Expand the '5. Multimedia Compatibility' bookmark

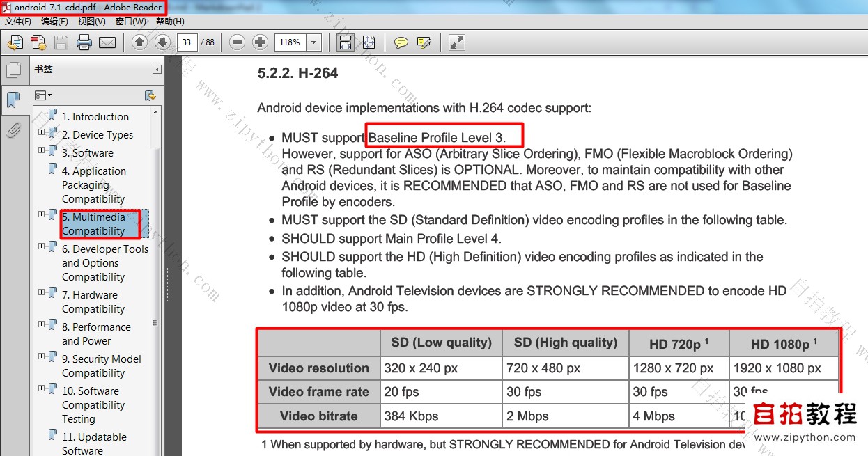(x=42, y=214)
